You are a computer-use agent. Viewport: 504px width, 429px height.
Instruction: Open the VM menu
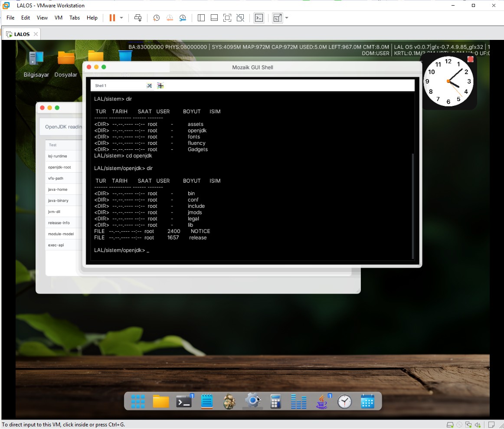(x=59, y=18)
